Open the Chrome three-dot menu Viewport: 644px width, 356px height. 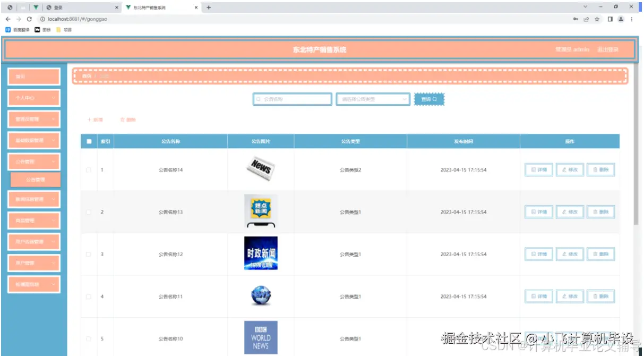click(x=632, y=19)
